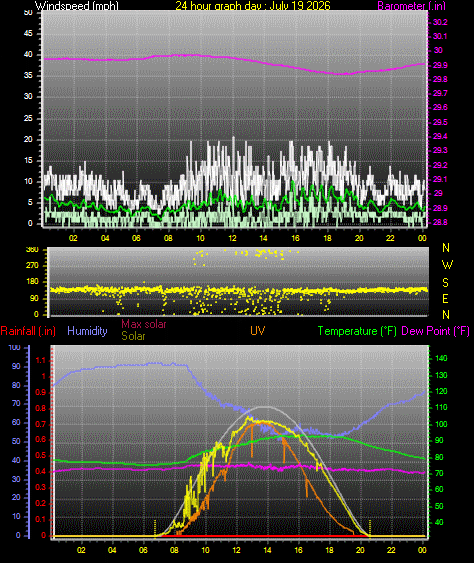
Task: Click the '45' windspeed scale value
Action: 28,33
